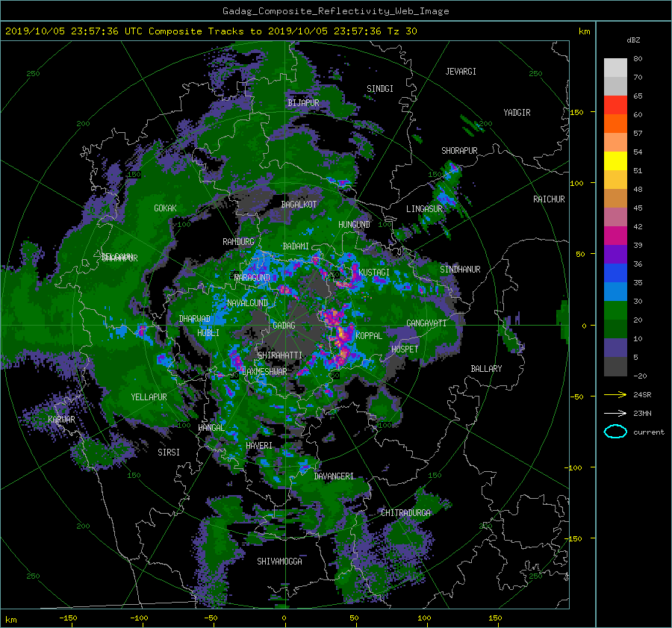Click the HANGAL city label
The width and height of the screenshot is (672, 628).
pyautogui.click(x=211, y=428)
